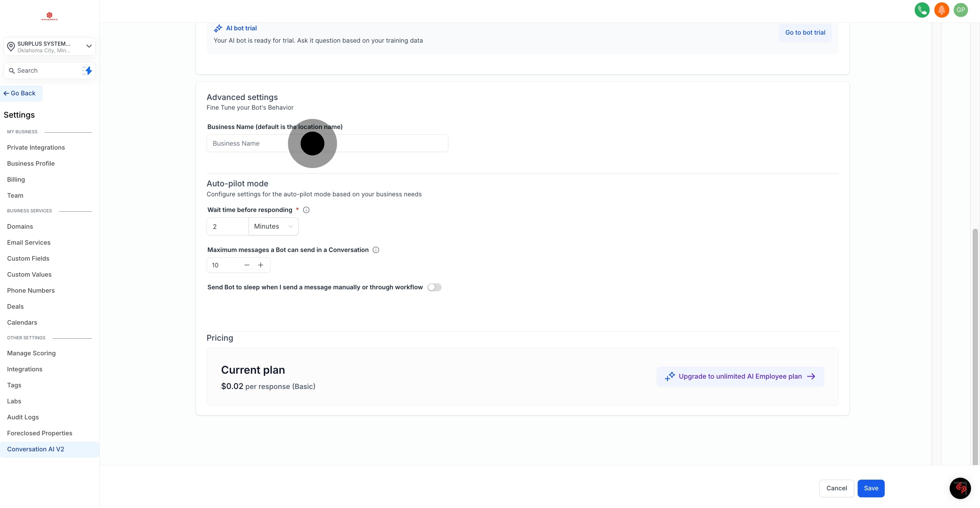Select Phone Numbers in sidebar
Viewport: 980px width, 508px height.
click(31, 290)
